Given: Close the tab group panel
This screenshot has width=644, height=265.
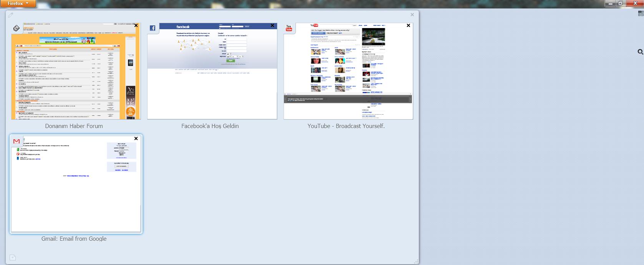Looking at the screenshot, I should coord(412,15).
